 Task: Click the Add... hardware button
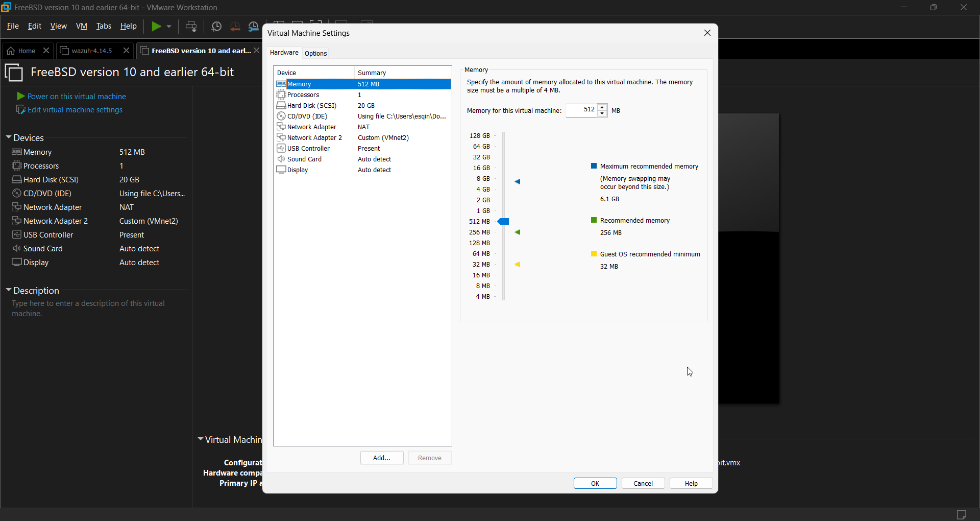tap(382, 458)
